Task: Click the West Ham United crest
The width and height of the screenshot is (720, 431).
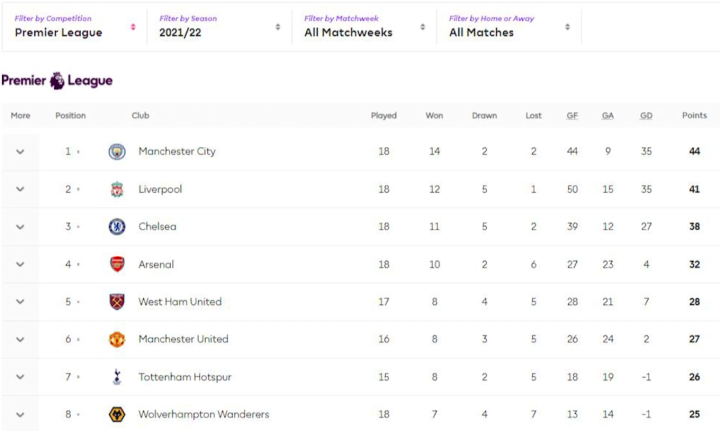Action: coord(117,302)
